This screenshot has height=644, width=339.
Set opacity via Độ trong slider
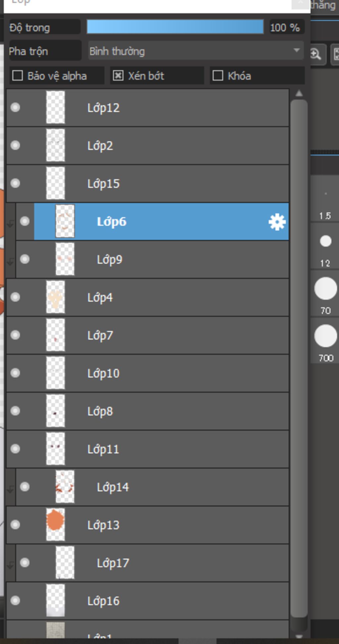click(x=175, y=27)
